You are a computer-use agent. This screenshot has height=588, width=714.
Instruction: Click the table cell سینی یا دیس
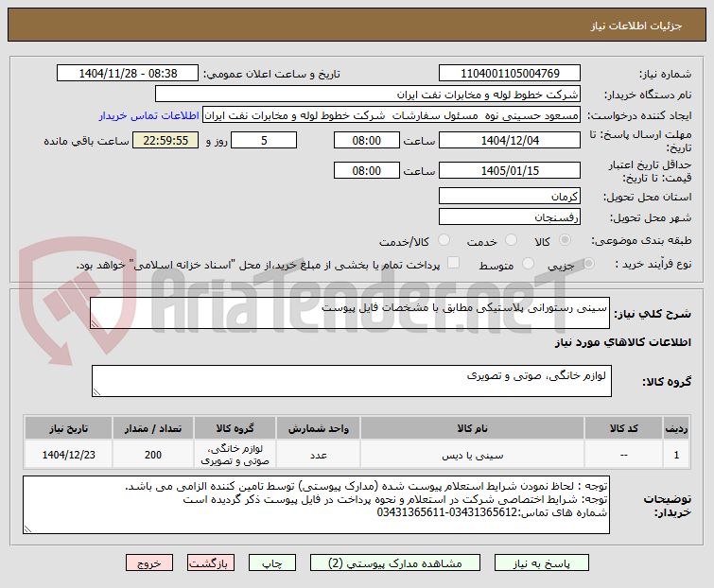[x=472, y=455]
